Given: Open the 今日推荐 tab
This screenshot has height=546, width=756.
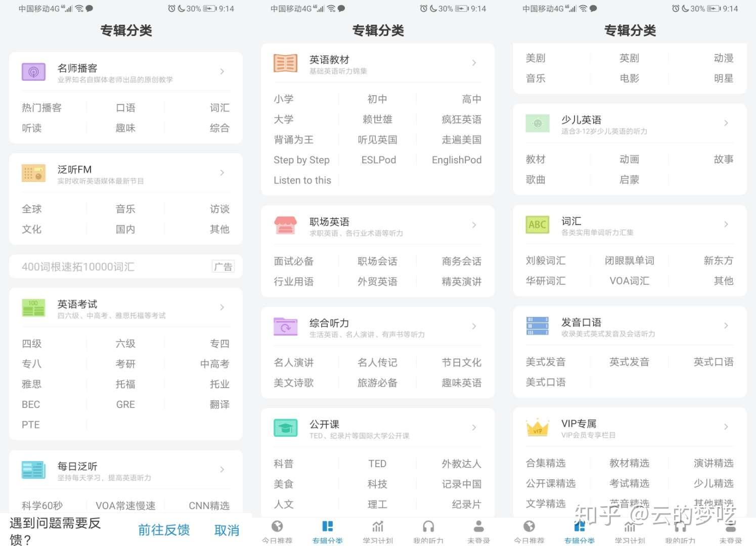Looking at the screenshot, I should 277,531.
